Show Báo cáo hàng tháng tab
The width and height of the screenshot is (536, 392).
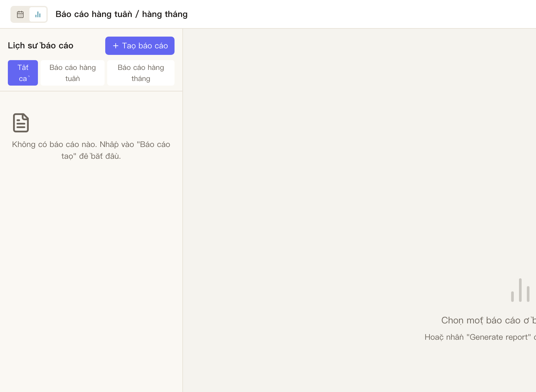click(141, 73)
